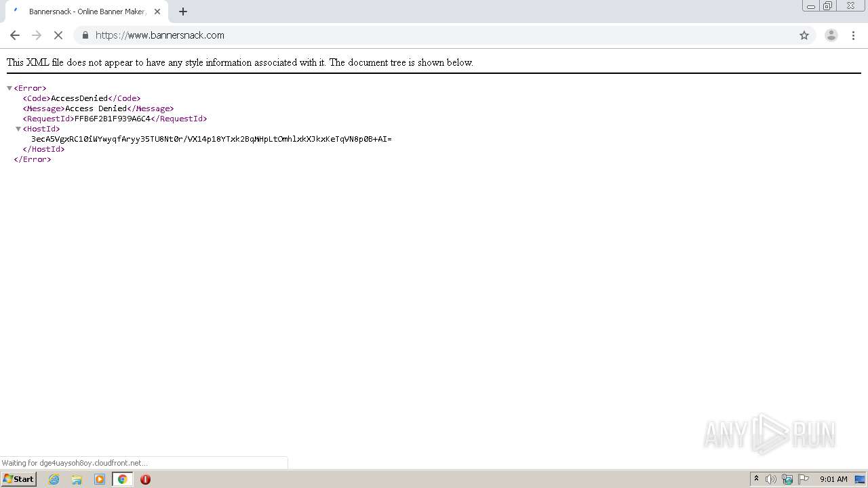Click the Show desktop tray button
The image size is (868, 488).
860,479
